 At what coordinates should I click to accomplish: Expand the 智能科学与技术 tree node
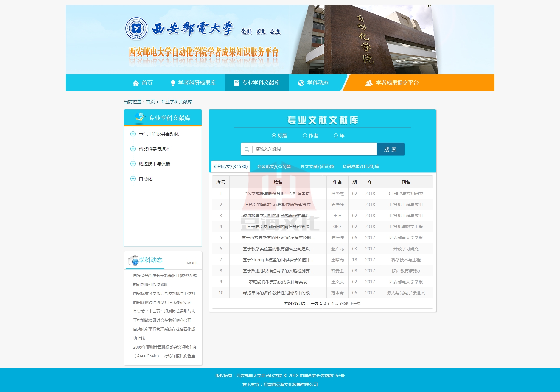pos(133,149)
